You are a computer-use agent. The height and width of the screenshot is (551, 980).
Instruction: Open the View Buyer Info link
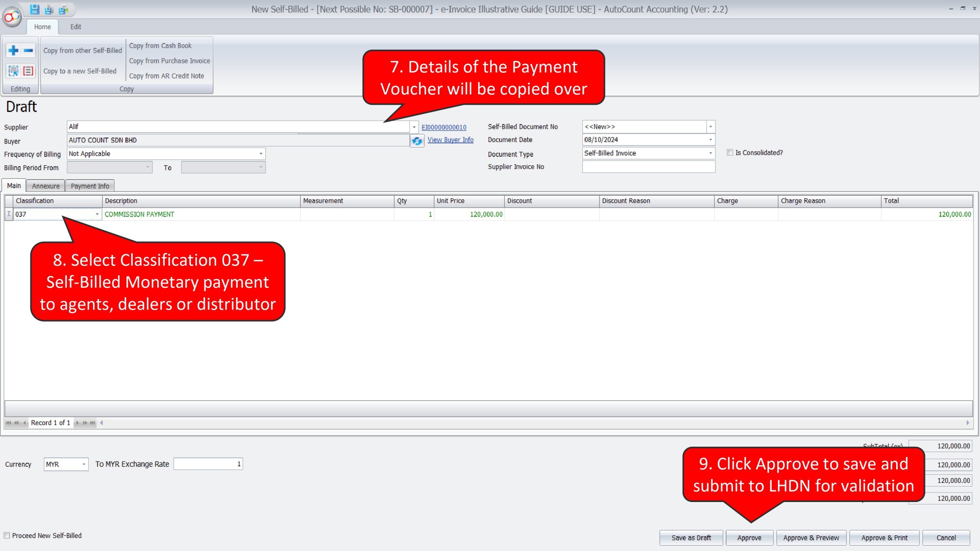(450, 140)
